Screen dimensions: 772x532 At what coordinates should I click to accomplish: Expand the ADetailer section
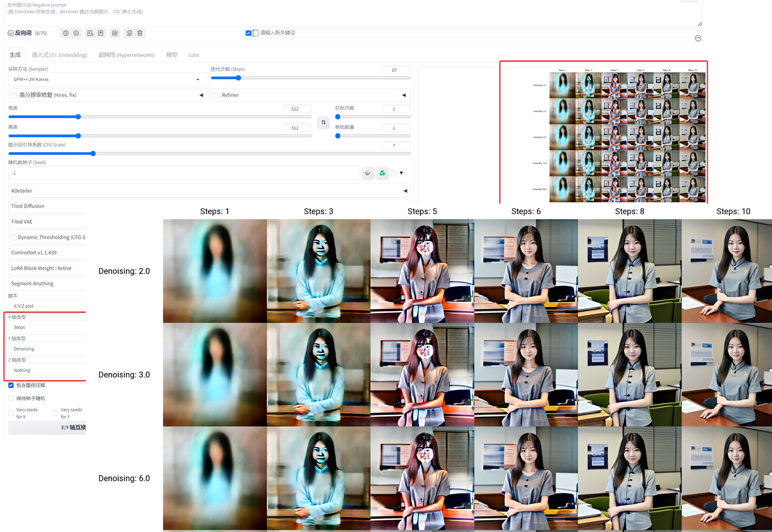(207, 191)
